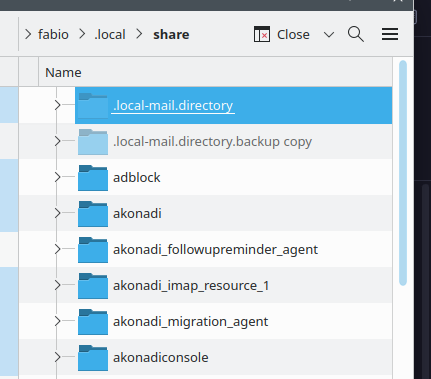The image size is (431, 379).
Task: Click akonadiconsole folder icon
Action: coord(93,358)
